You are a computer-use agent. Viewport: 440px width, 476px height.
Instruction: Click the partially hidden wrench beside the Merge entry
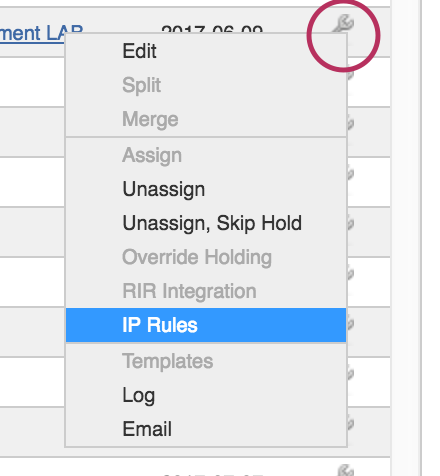[x=350, y=123]
